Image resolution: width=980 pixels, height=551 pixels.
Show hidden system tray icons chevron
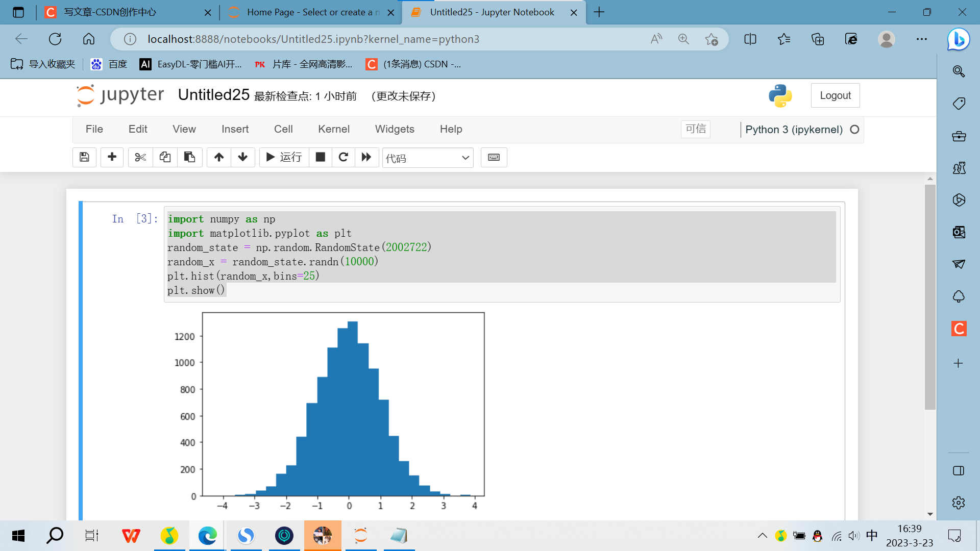[762, 535]
